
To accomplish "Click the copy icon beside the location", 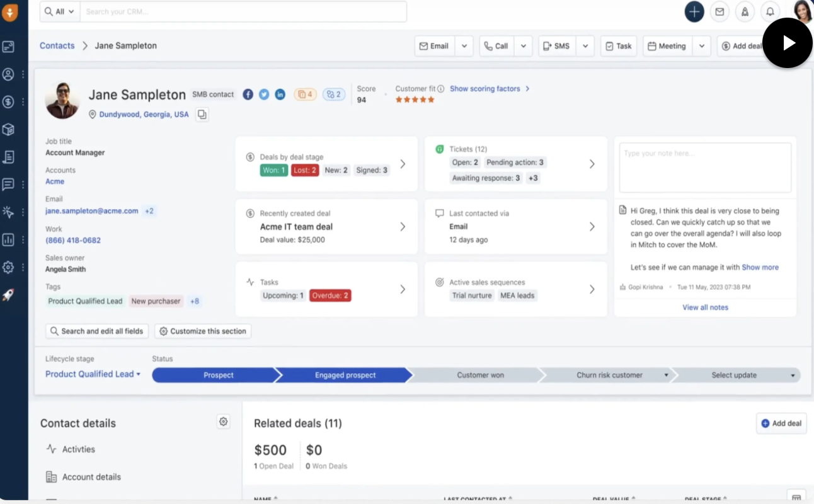I will click(x=202, y=115).
